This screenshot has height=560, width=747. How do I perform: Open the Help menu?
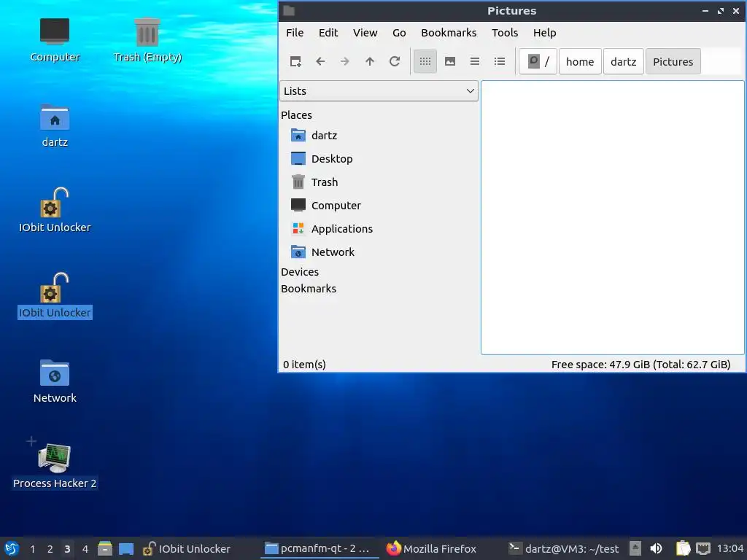coord(544,33)
